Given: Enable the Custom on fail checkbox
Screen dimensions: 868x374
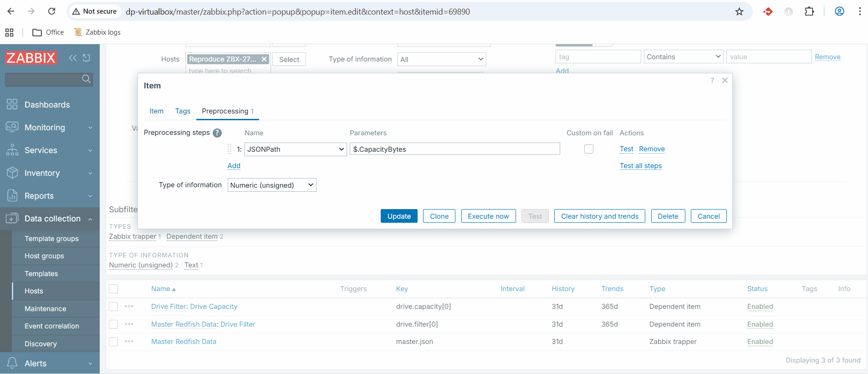Looking at the screenshot, I should coord(589,149).
